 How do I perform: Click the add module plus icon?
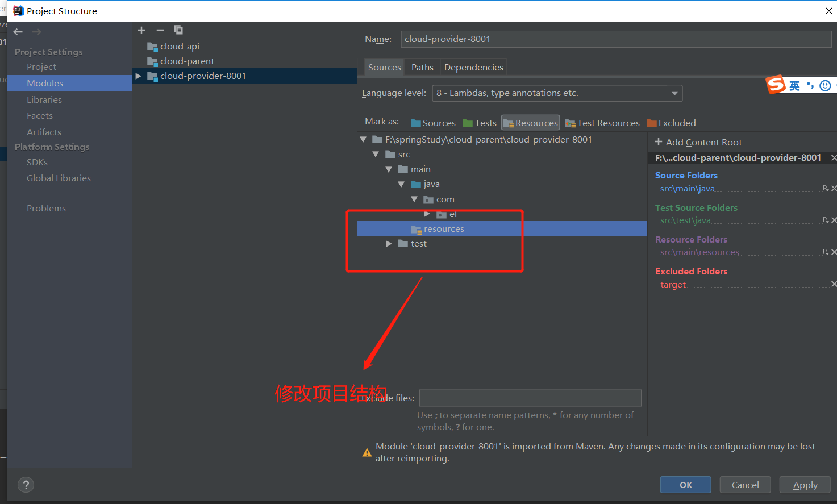(141, 30)
